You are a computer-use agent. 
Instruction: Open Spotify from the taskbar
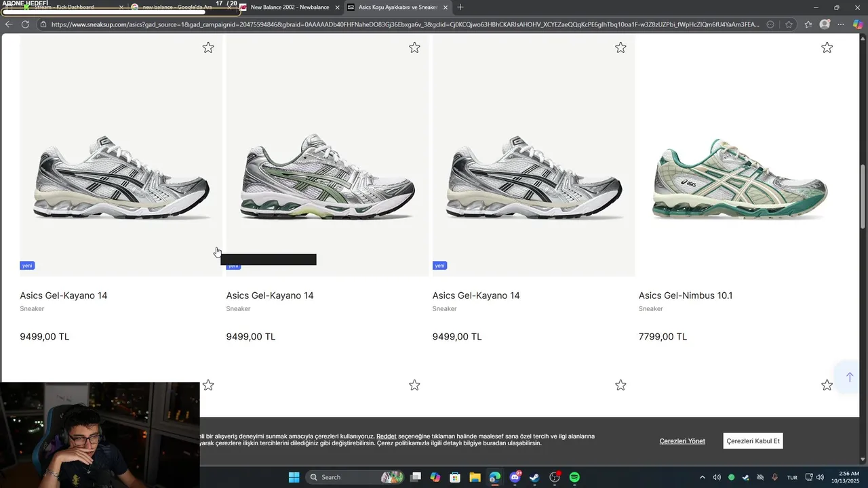click(574, 477)
